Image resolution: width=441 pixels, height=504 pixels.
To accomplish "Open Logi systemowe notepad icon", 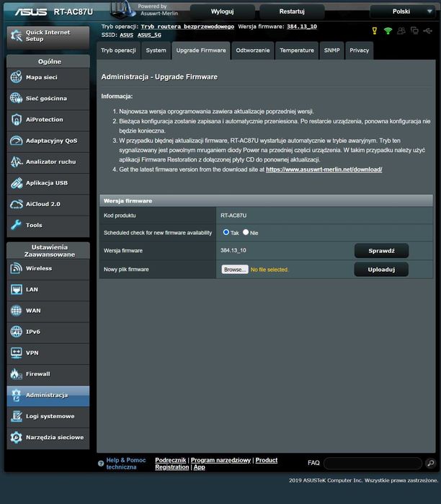I will (16, 416).
